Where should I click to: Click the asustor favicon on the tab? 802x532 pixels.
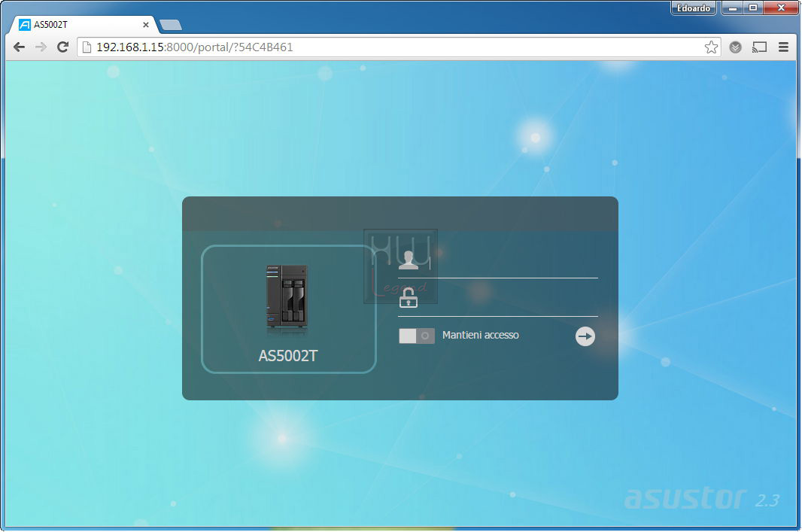pyautogui.click(x=25, y=25)
